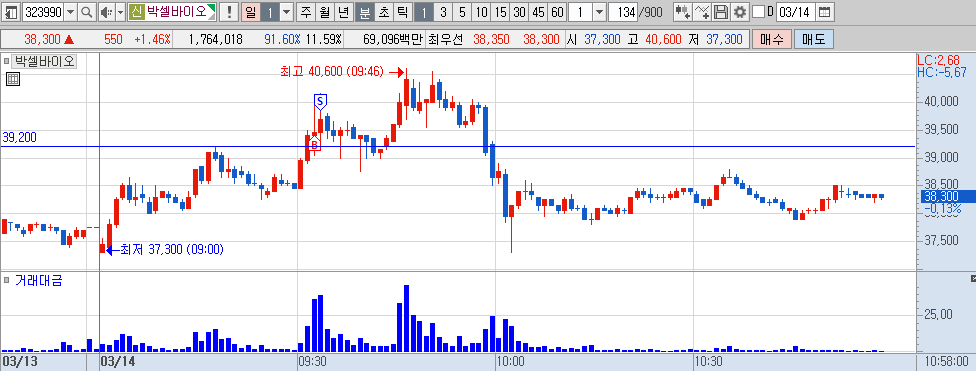Image resolution: width=976 pixels, height=371 pixels.
Task: Toggle the D checkbox
Action: pyautogui.click(x=758, y=12)
